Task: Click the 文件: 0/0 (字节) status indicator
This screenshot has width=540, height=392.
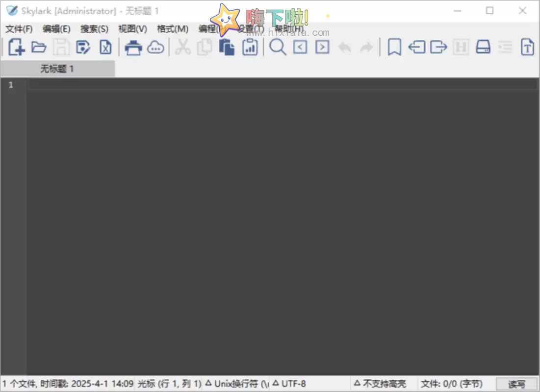Action: point(452,384)
